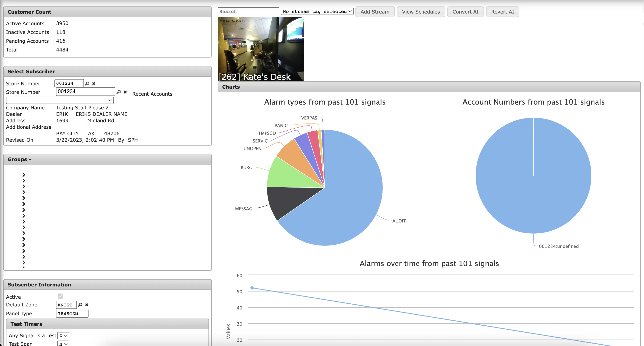Expand the first Groups tree chevron

24,174
